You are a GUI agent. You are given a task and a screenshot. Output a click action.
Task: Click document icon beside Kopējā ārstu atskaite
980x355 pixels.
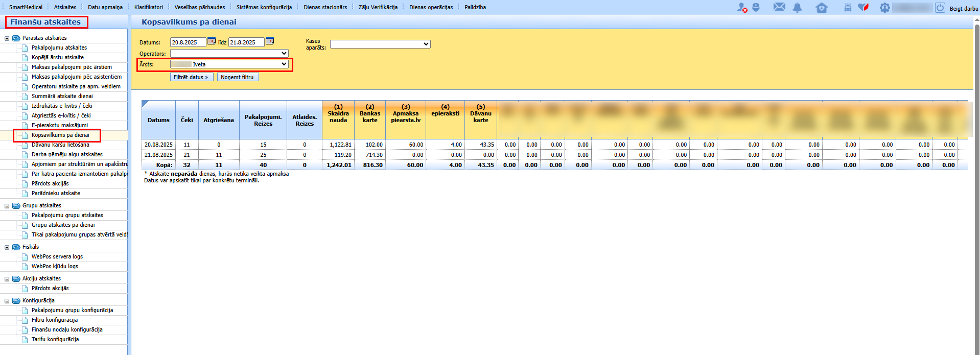(x=25, y=57)
